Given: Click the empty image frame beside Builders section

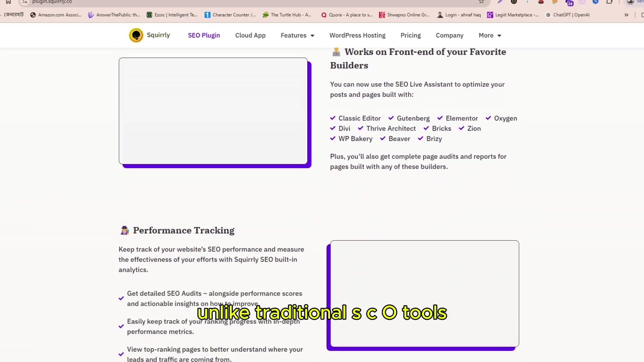Looking at the screenshot, I should coord(213,111).
